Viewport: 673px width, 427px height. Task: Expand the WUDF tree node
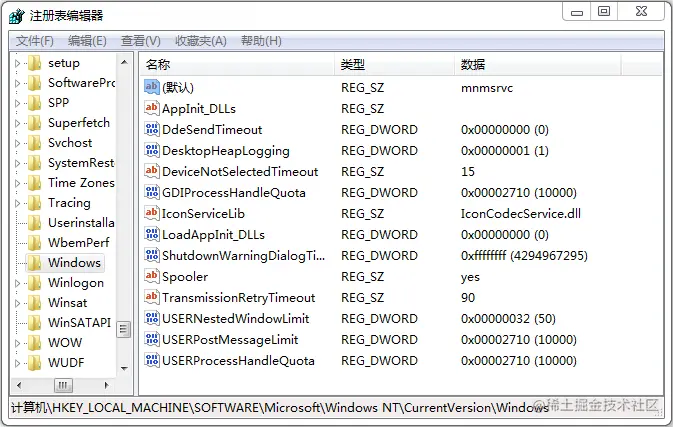click(17, 363)
